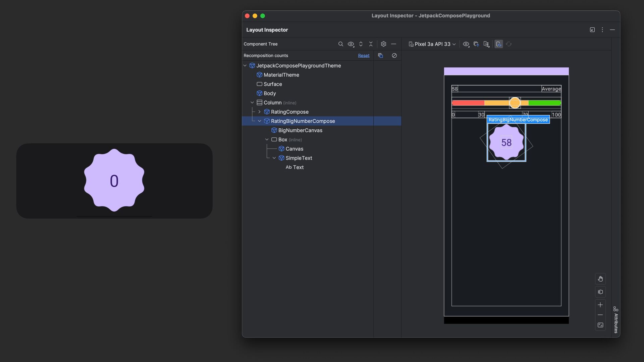Zoom in the layout preview

(600, 305)
